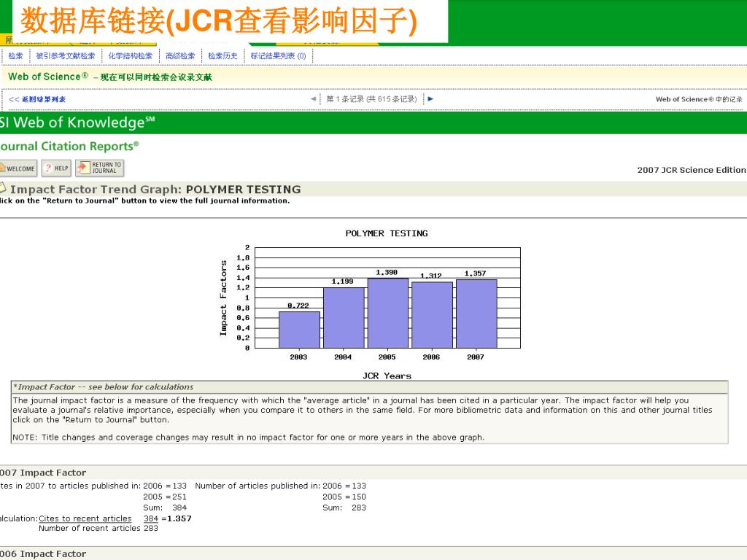Click 返回结果列表 link
Image resolution: width=747 pixels, height=560 pixels.
(37, 99)
